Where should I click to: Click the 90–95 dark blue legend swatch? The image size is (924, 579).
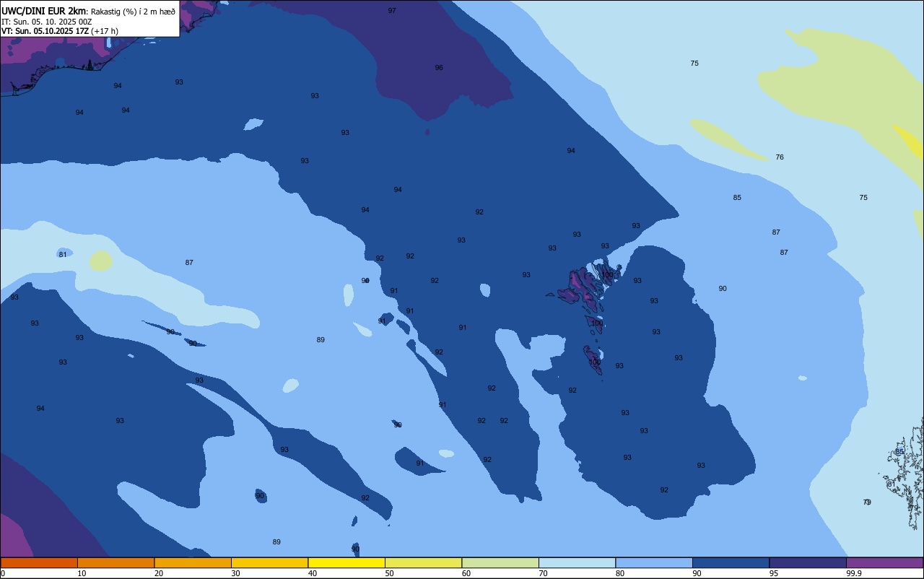click(x=731, y=562)
